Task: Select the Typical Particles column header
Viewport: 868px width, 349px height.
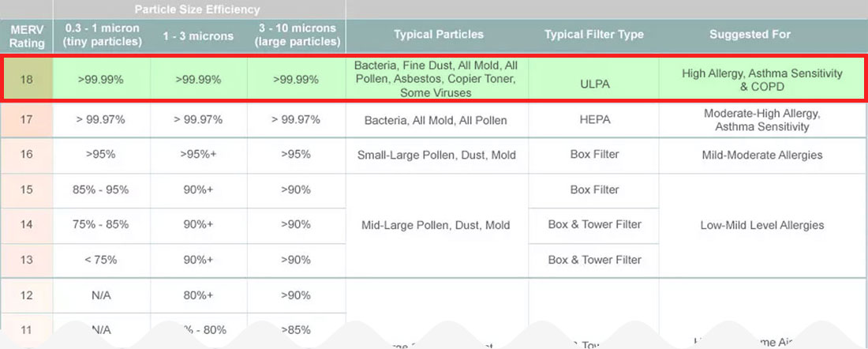Action: point(439,34)
